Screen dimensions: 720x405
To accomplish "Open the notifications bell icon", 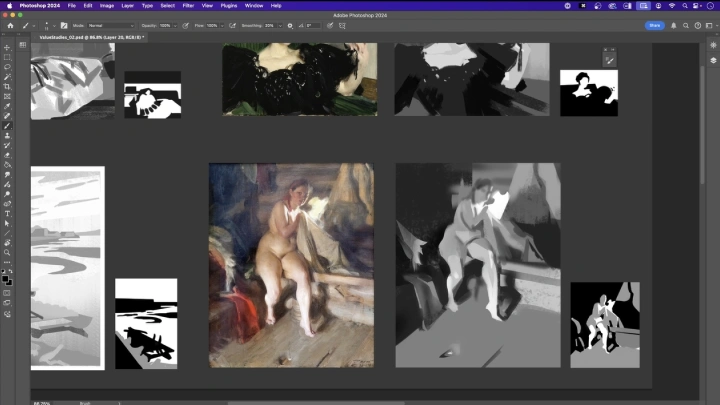I will coord(672,25).
